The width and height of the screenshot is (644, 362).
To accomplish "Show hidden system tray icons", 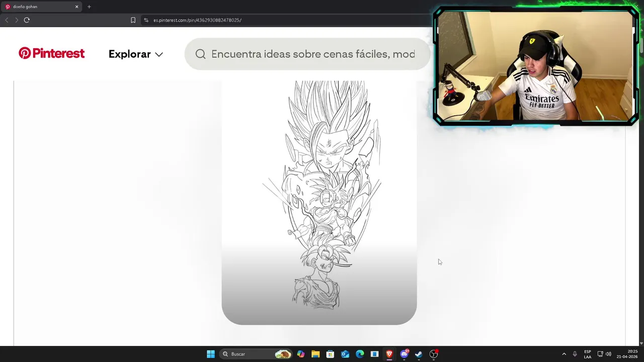I will point(564,354).
